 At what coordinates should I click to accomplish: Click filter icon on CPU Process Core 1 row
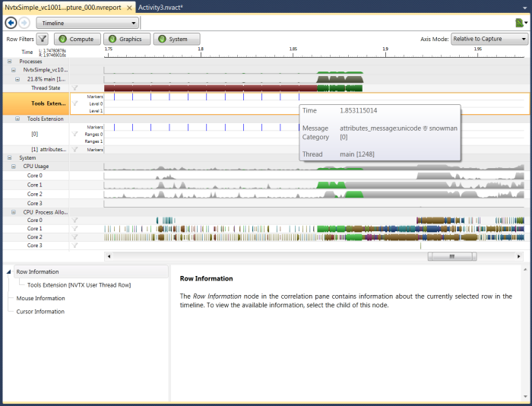coord(75,228)
